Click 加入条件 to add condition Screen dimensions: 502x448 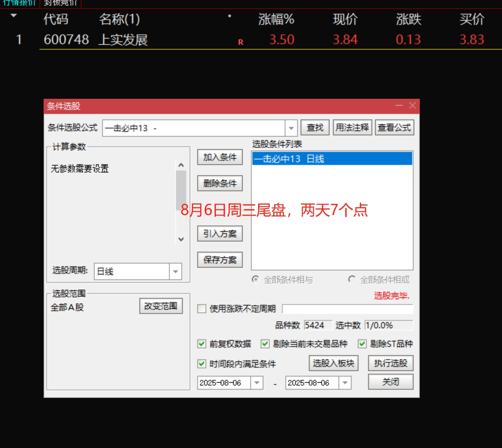[x=220, y=157]
